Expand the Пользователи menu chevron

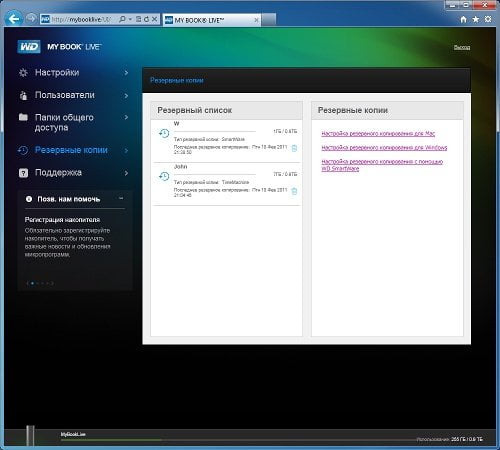click(126, 96)
